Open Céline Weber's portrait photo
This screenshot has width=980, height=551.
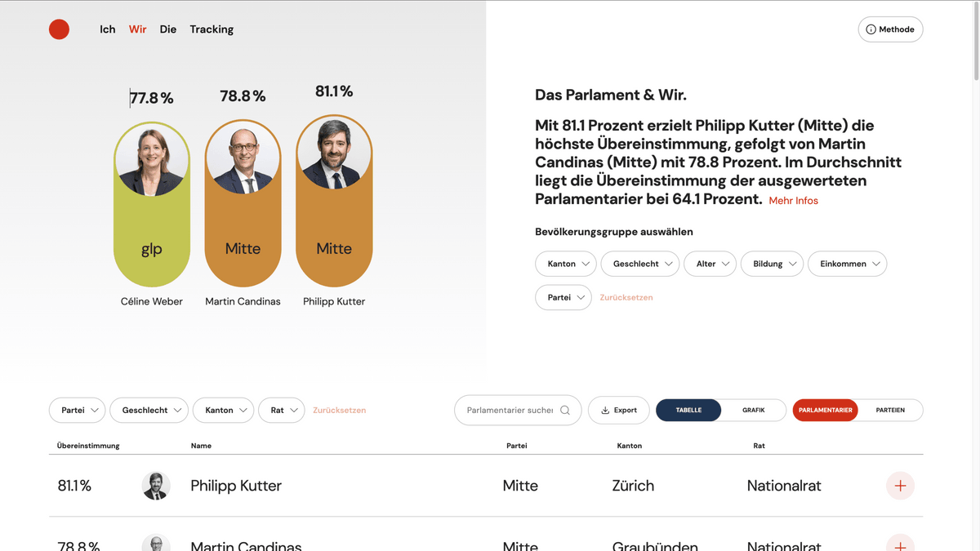click(x=152, y=161)
